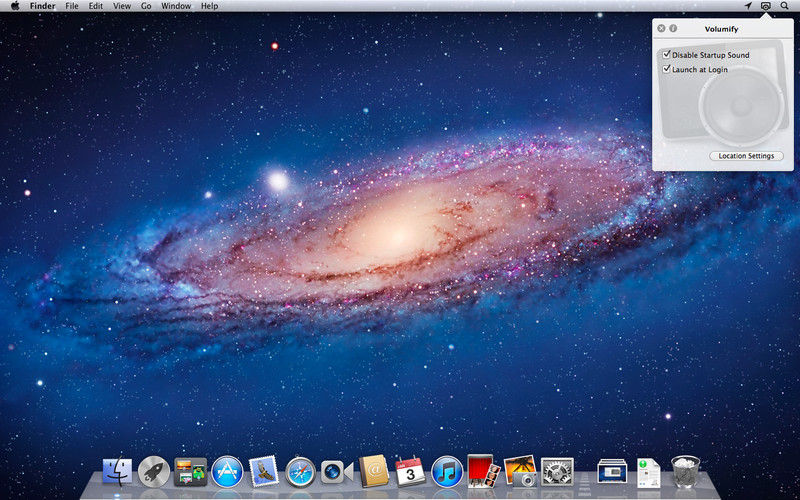Viewport: 800px width, 500px height.
Task: Open iCal calendar icon in Dock
Action: [x=410, y=470]
